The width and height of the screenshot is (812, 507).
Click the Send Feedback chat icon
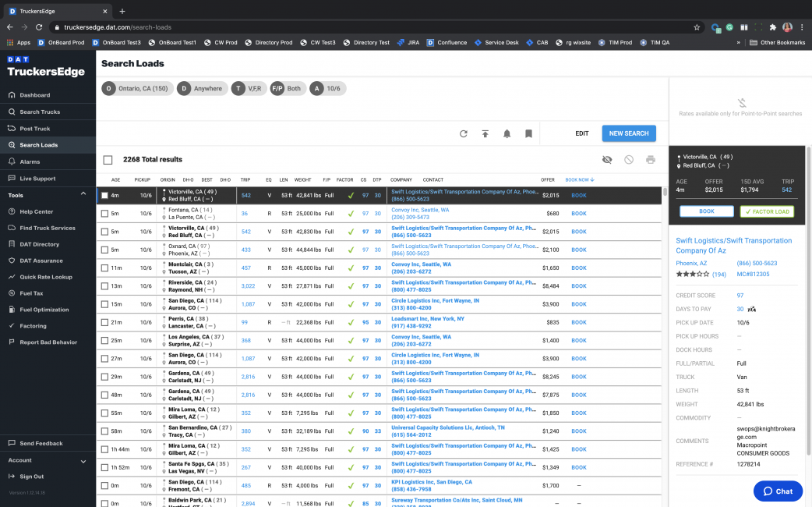pos(12,443)
